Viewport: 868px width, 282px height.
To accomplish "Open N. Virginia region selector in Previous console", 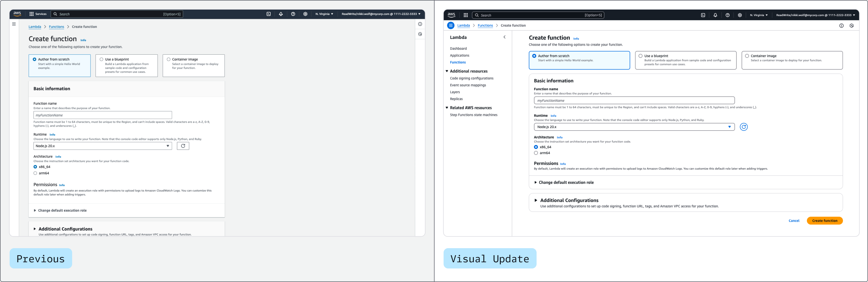I will click(x=324, y=14).
